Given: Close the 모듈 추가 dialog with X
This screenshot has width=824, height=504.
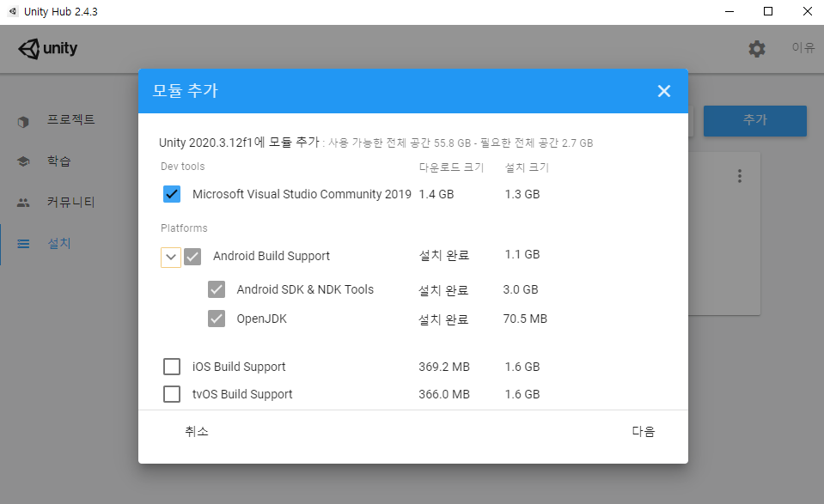Looking at the screenshot, I should (663, 91).
